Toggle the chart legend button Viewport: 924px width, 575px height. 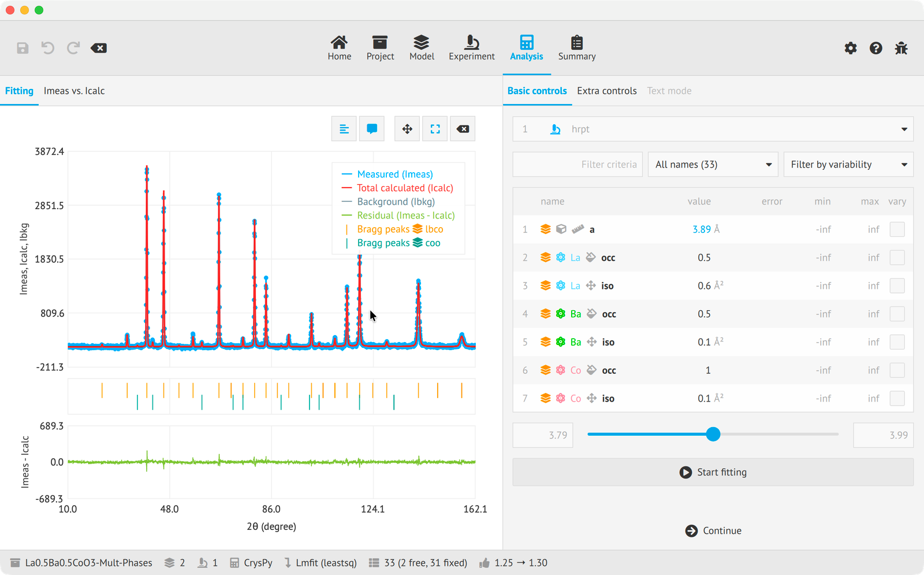(344, 129)
